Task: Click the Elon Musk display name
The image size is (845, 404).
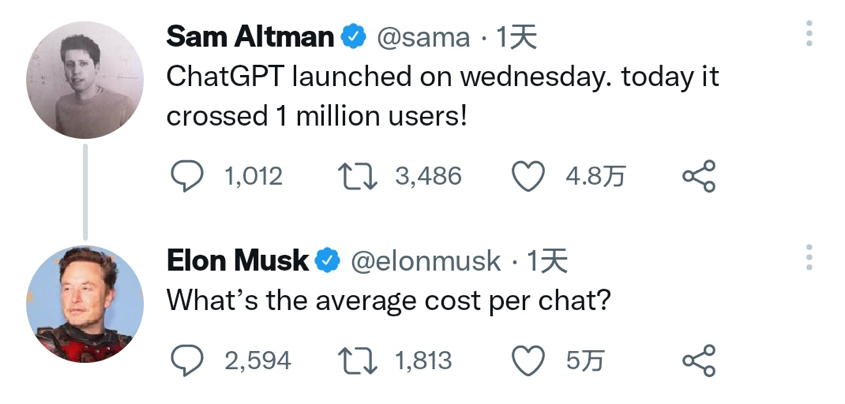Action: [237, 261]
